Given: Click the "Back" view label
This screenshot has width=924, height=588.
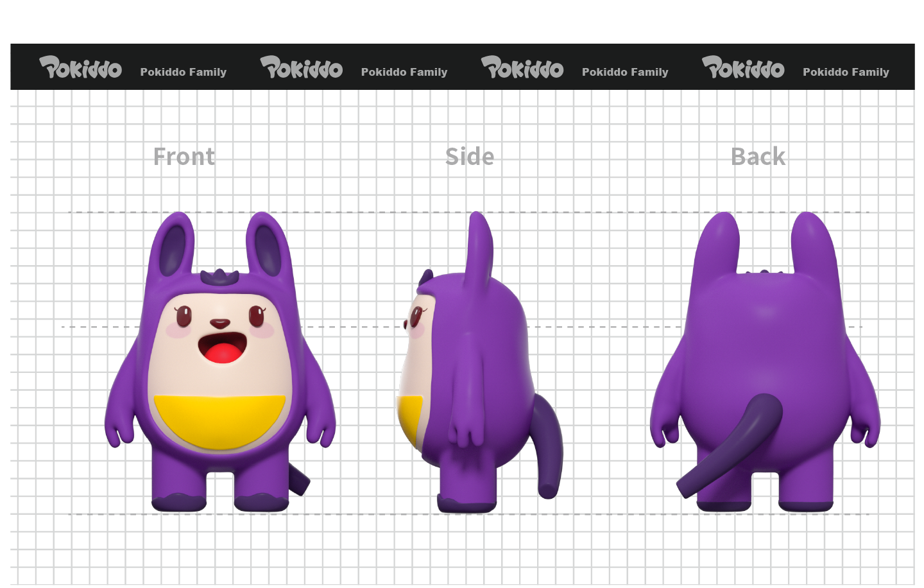Looking at the screenshot, I should click(x=758, y=157).
